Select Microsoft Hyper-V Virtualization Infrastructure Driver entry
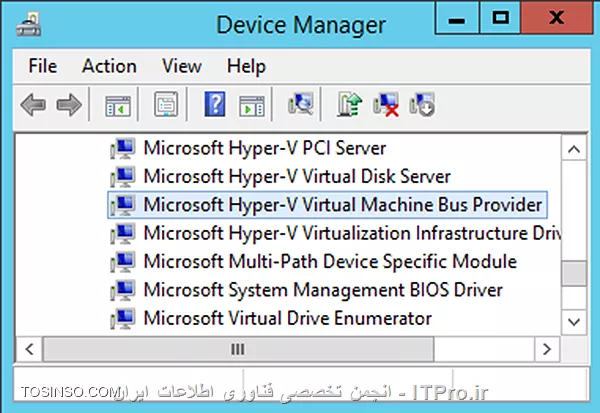 pos(352,233)
